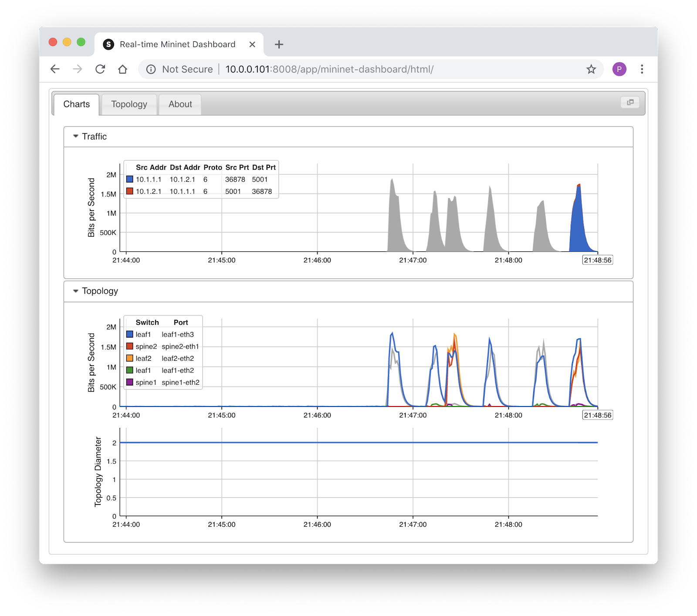Click green swatch for leaf1-eth2
This screenshot has height=616, width=697.
[129, 370]
